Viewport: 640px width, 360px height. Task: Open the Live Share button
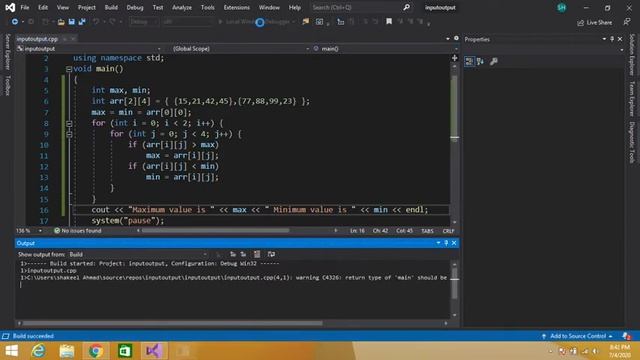594,22
